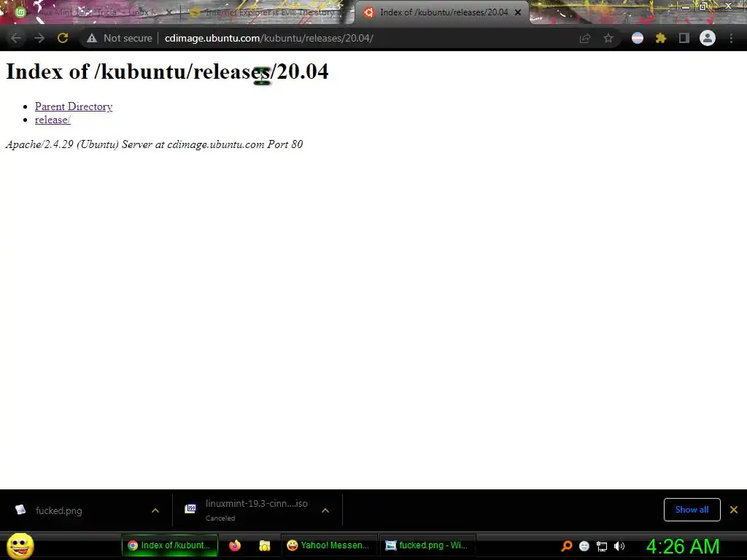Open the Extensions puzzle icon

tap(661, 38)
